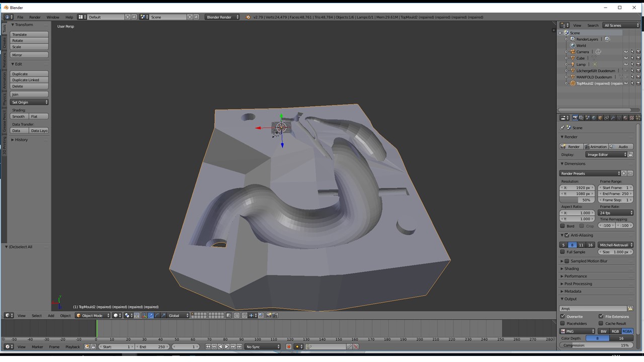Select the scale manipulator icon
The image size is (644, 362).
click(x=163, y=315)
